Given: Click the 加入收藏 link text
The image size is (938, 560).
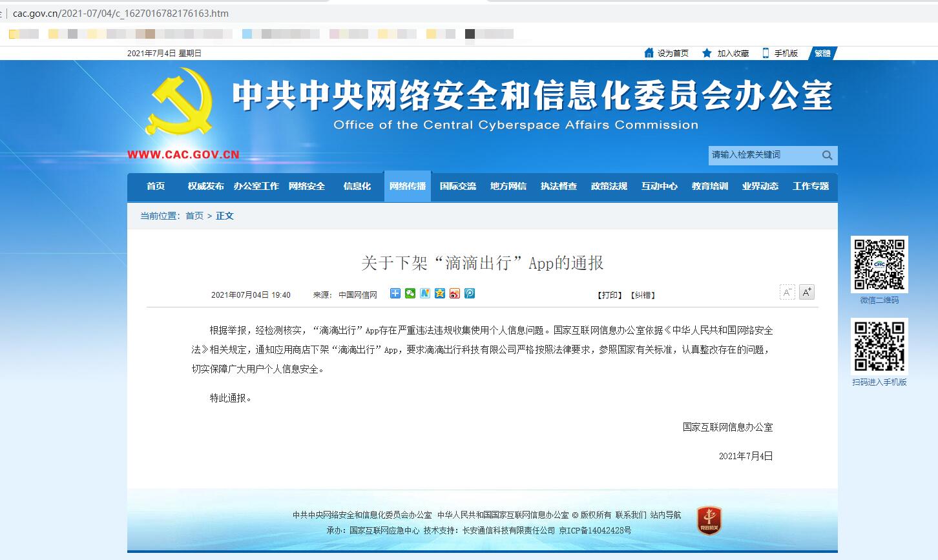Looking at the screenshot, I should coord(733,54).
